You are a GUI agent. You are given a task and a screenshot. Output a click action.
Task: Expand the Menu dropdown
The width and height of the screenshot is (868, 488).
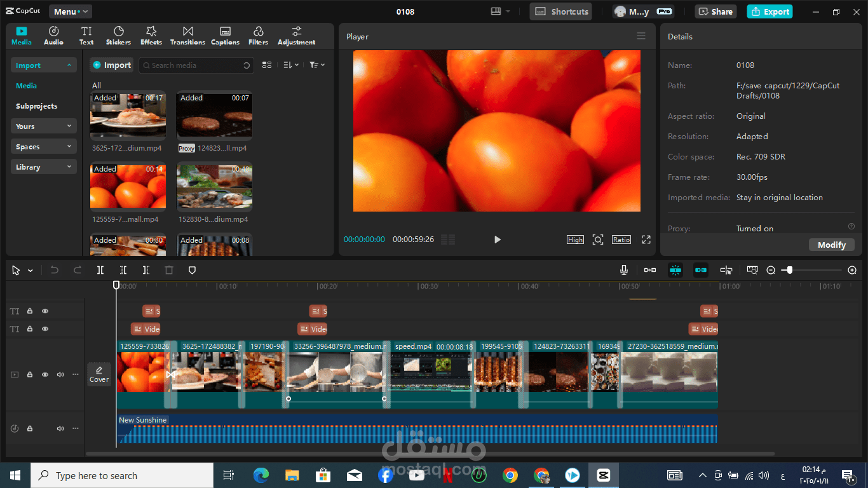pyautogui.click(x=71, y=11)
